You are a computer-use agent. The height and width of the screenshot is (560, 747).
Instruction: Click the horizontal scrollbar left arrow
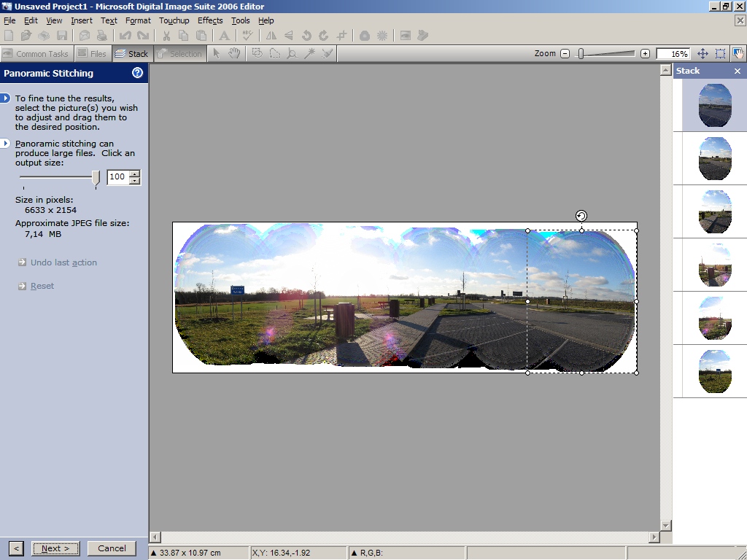click(155, 537)
